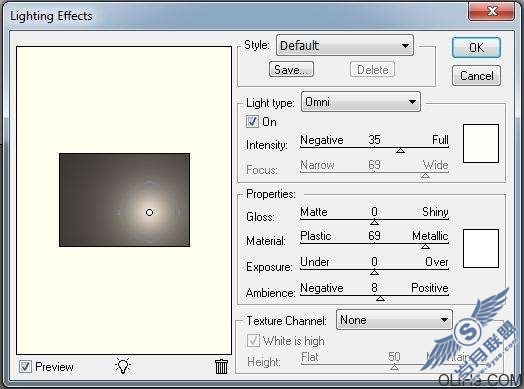Image resolution: width=524 pixels, height=389 pixels.
Task: Click the White is high checkbox
Action: [253, 341]
